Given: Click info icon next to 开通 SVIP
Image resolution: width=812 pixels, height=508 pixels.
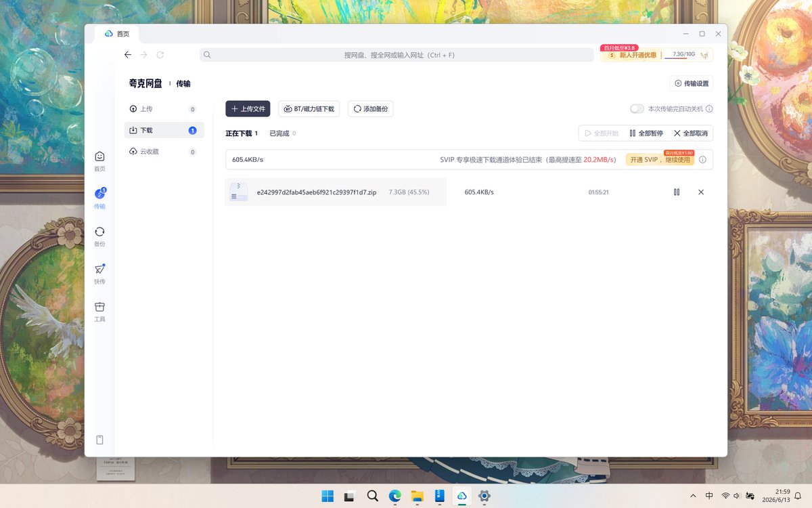Looking at the screenshot, I should tap(702, 160).
